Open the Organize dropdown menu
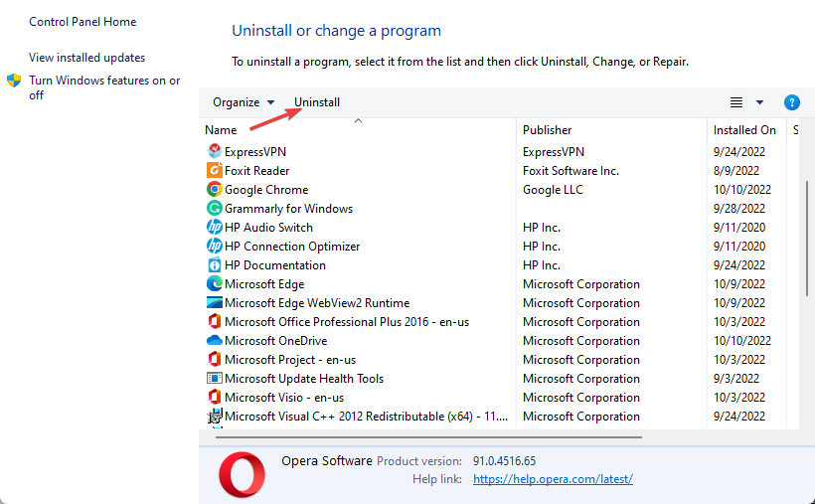Screen dimensions: 815x504 (243, 102)
